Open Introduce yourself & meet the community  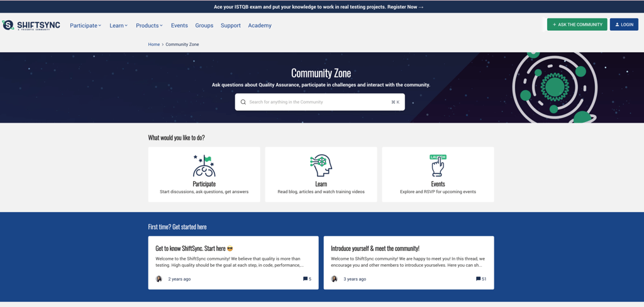coord(375,248)
